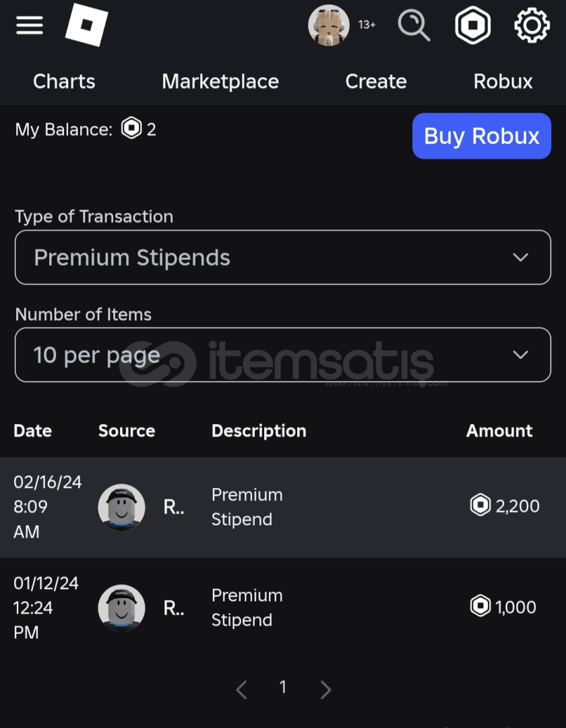The width and height of the screenshot is (566, 728).
Task: Select the Robux tab
Action: coord(503,82)
